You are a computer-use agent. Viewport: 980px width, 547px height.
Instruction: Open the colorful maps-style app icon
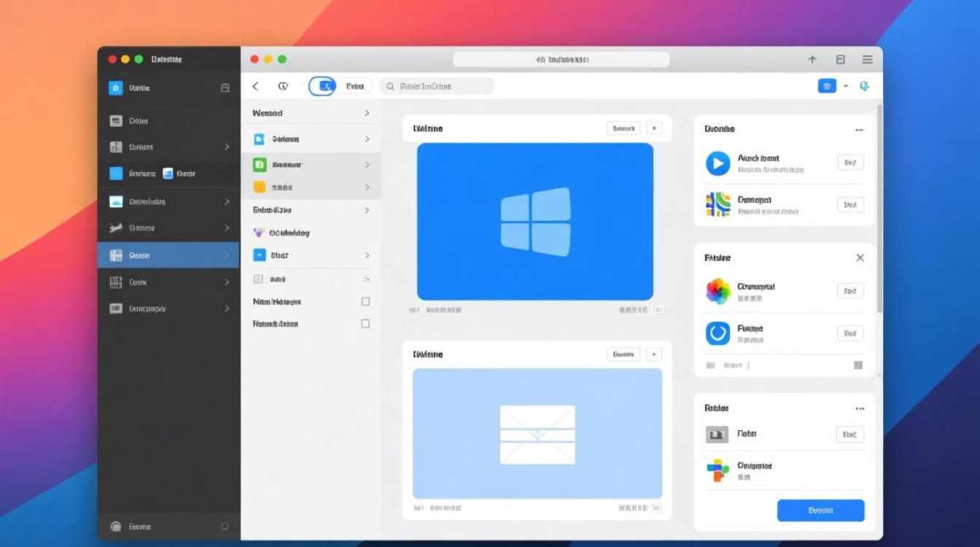pos(717,205)
